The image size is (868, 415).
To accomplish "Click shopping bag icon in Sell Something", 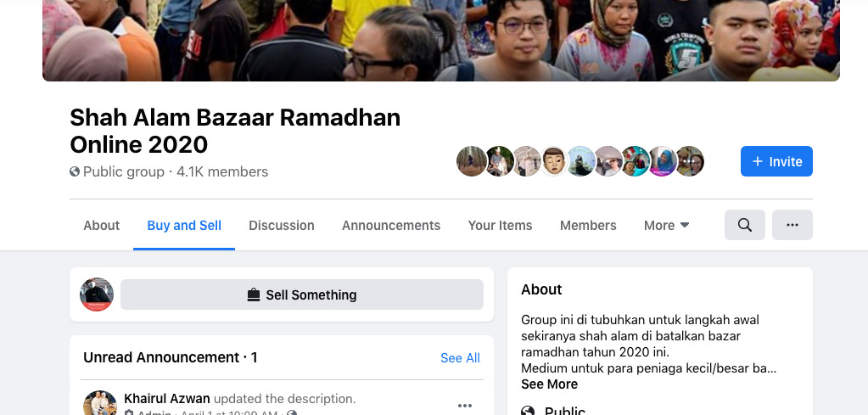I will pos(253,295).
